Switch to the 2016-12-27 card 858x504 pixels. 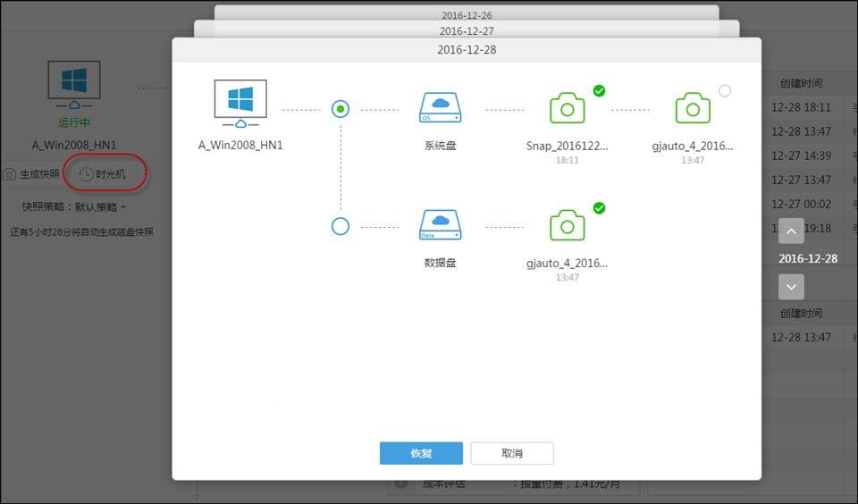[x=467, y=30]
